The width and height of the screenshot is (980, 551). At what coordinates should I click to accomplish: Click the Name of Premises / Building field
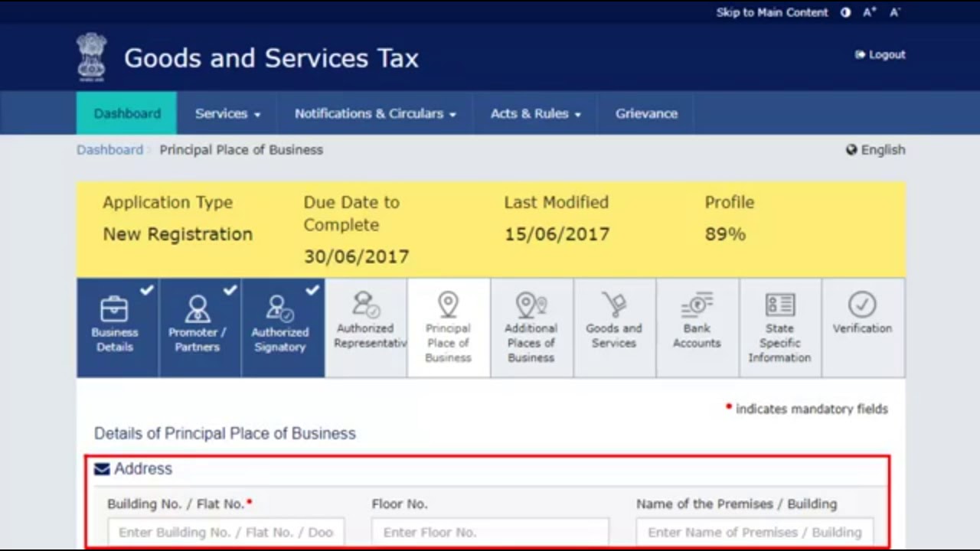pos(755,532)
